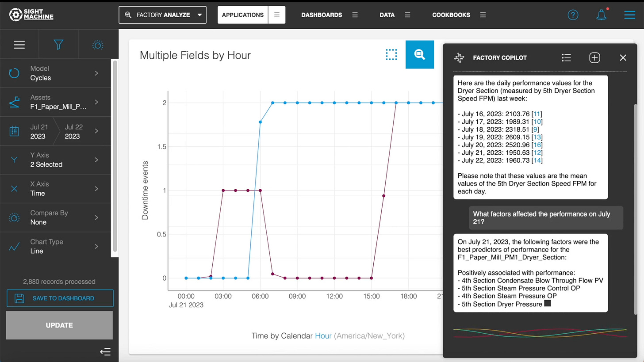The image size is (644, 362).
Task: Click the Update button
Action: 59,325
